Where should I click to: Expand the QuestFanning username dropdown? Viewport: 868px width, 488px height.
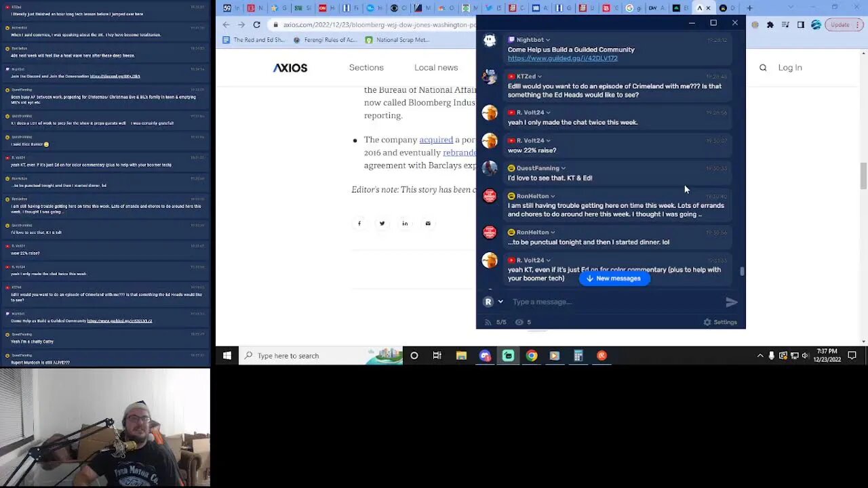point(564,168)
